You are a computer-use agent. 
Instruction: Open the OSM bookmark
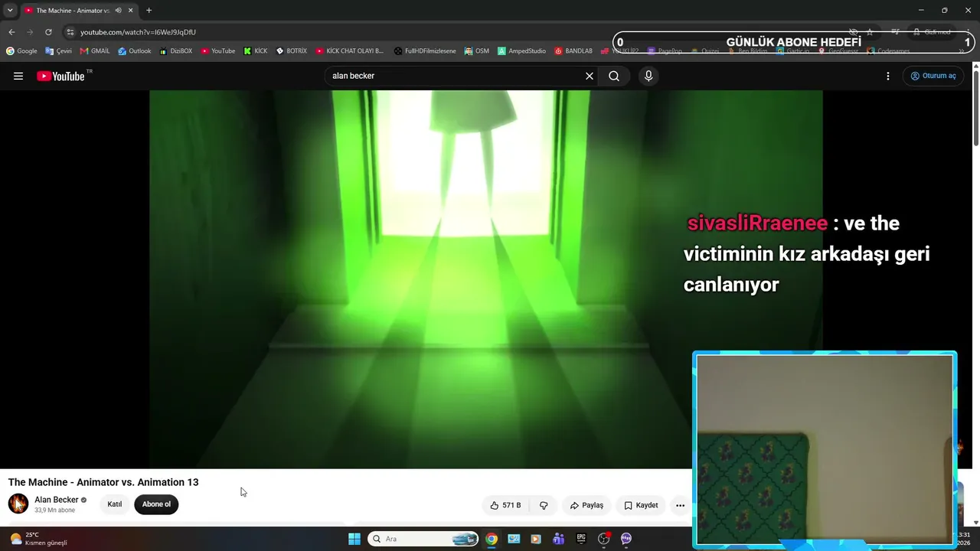[x=476, y=51]
